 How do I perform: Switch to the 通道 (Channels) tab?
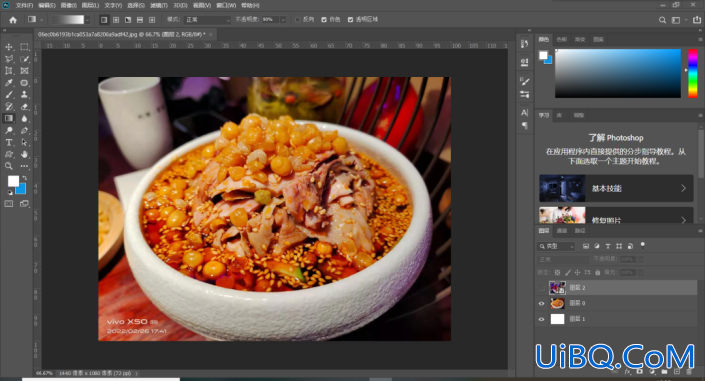tap(562, 231)
